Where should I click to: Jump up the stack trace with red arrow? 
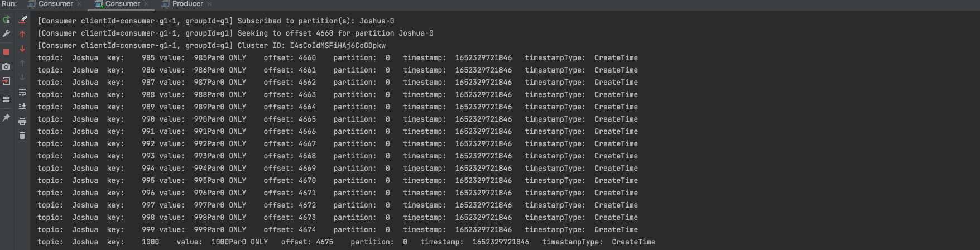[x=22, y=34]
